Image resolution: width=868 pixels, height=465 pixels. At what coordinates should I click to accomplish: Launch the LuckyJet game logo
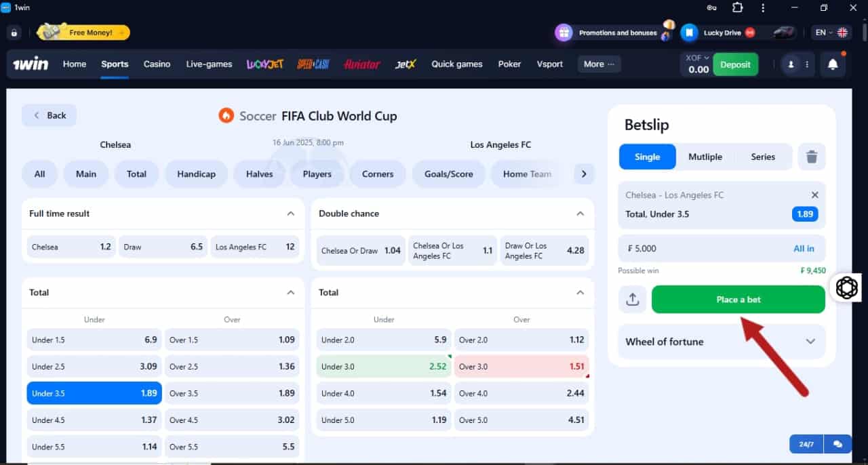tap(264, 64)
